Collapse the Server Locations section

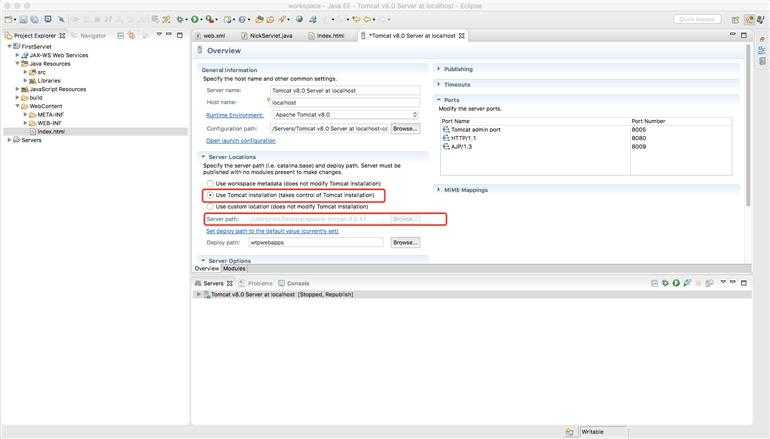click(203, 157)
